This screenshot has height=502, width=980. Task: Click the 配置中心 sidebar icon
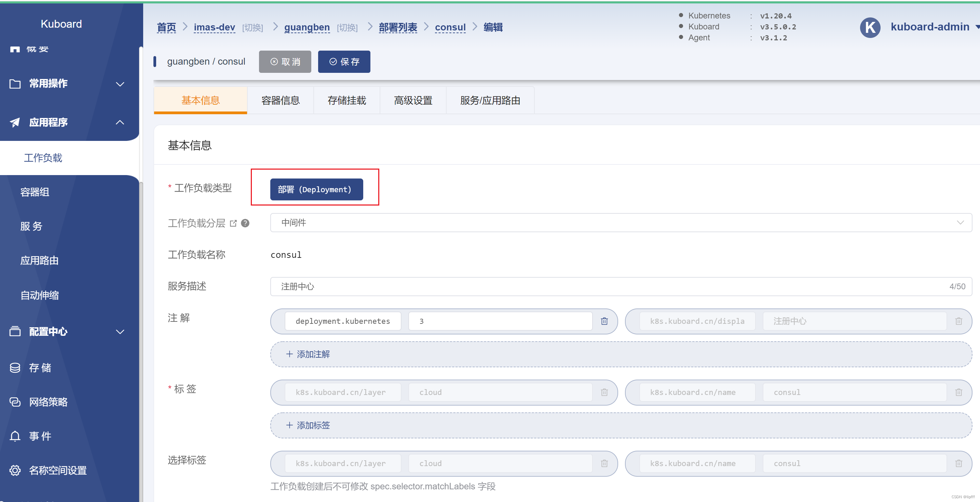point(15,331)
